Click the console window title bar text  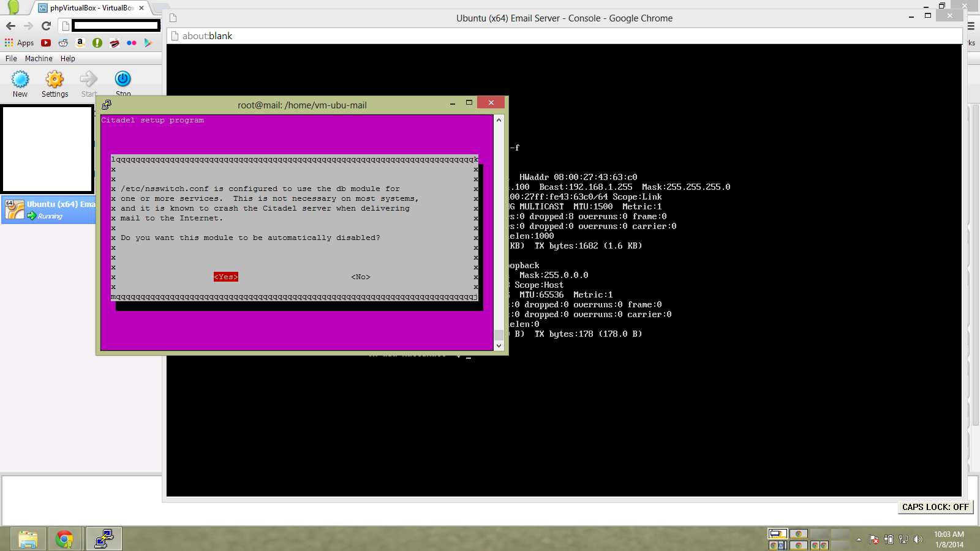(564, 18)
